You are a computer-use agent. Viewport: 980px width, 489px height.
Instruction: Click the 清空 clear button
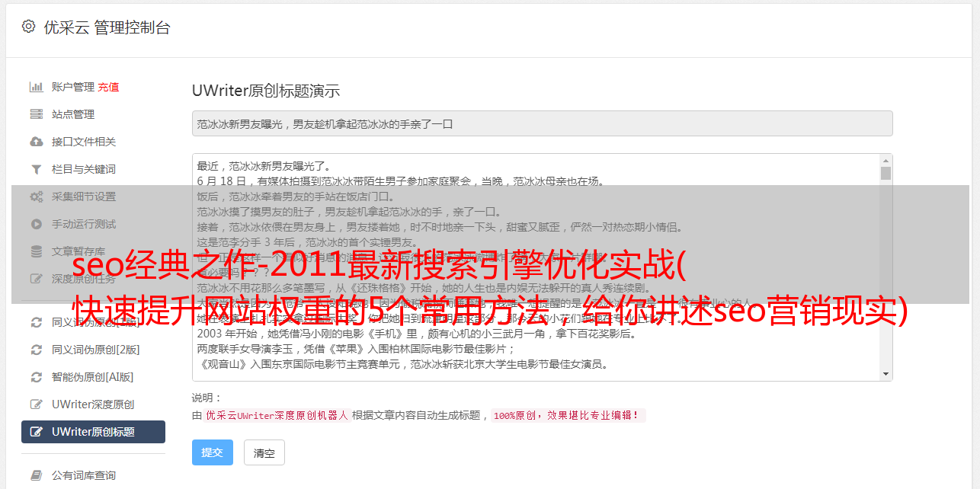264,452
